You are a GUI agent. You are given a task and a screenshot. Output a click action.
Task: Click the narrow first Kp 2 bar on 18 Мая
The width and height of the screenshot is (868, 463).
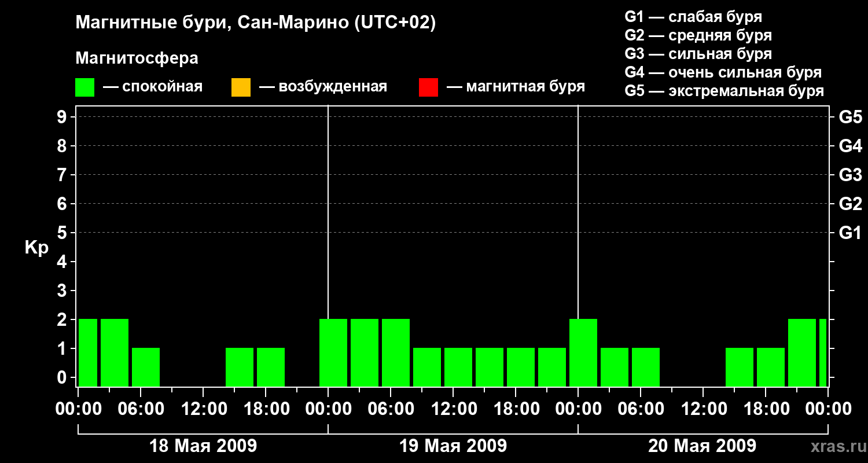coord(88,352)
